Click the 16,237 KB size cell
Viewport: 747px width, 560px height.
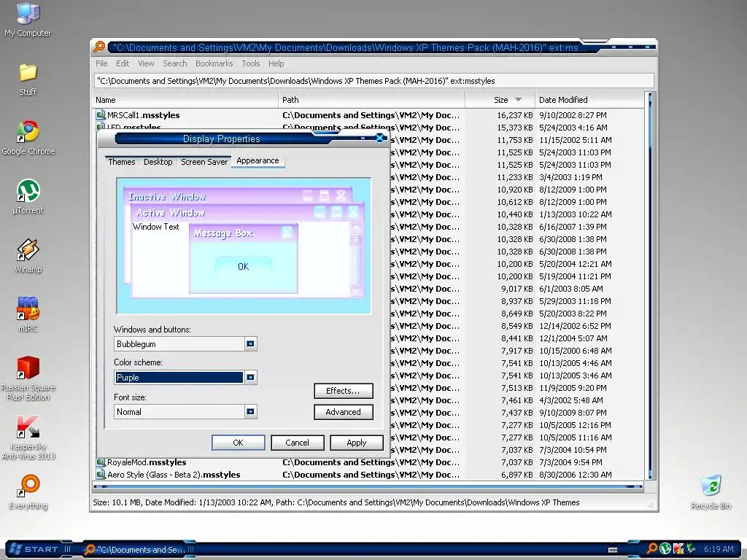pos(514,114)
